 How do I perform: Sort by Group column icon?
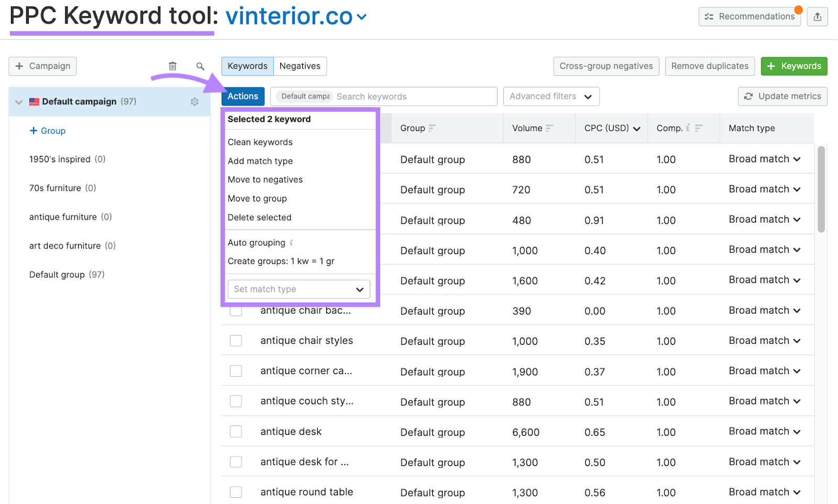[x=432, y=128]
